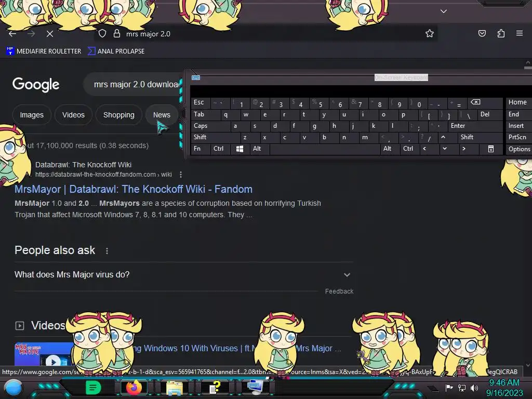Viewport: 532px width, 399px height.
Task: Open the Start orb on taskbar
Action: (x=14, y=388)
